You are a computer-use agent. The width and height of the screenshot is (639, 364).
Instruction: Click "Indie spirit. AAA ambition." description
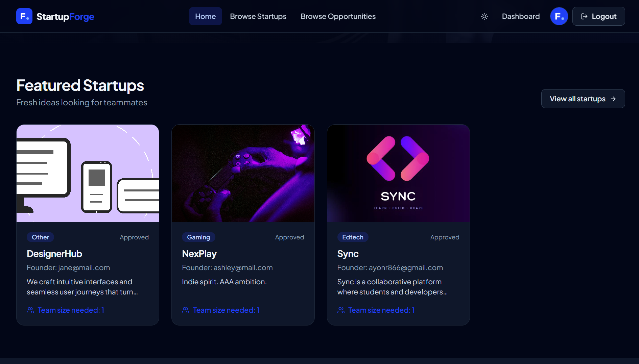click(224, 282)
